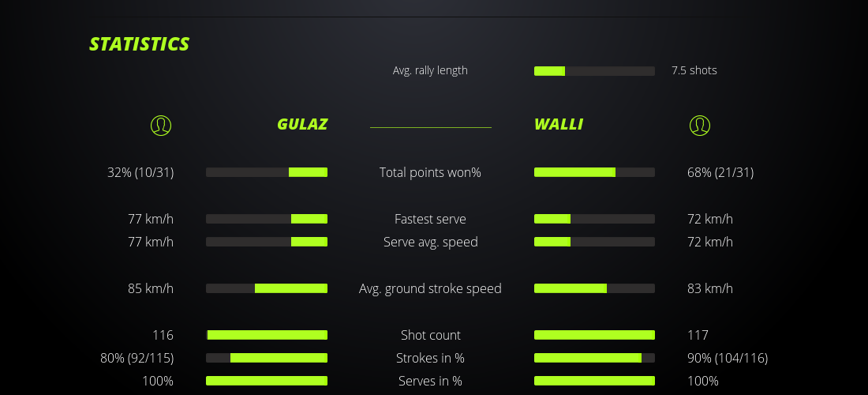Click Walli's Total points won bar
868x395 pixels.
coord(594,172)
